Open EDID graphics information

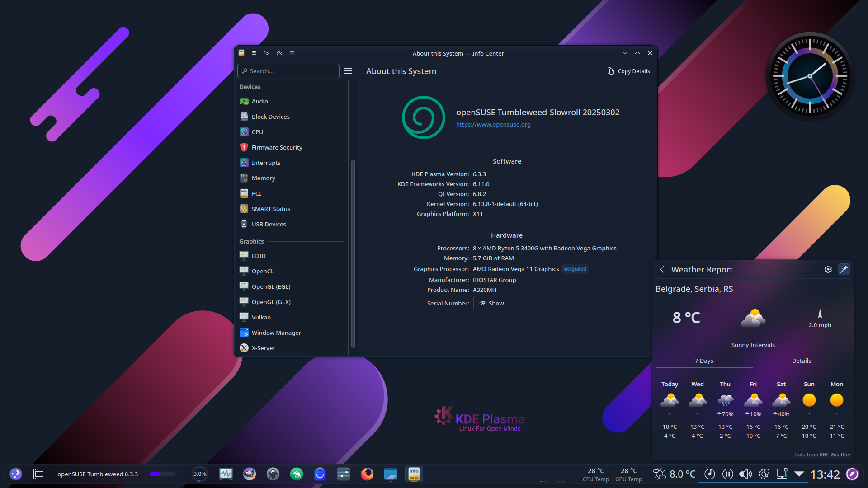point(291,256)
